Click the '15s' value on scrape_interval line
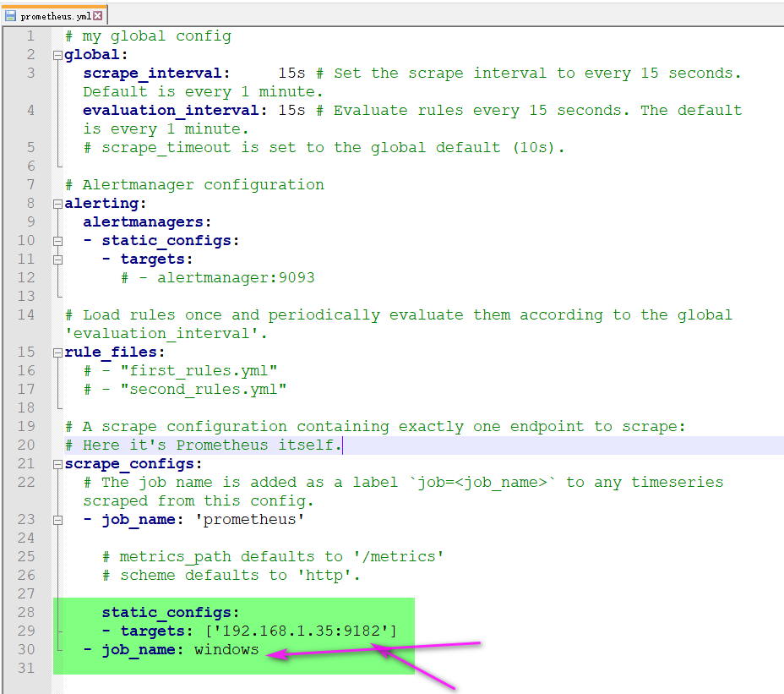 (x=291, y=73)
